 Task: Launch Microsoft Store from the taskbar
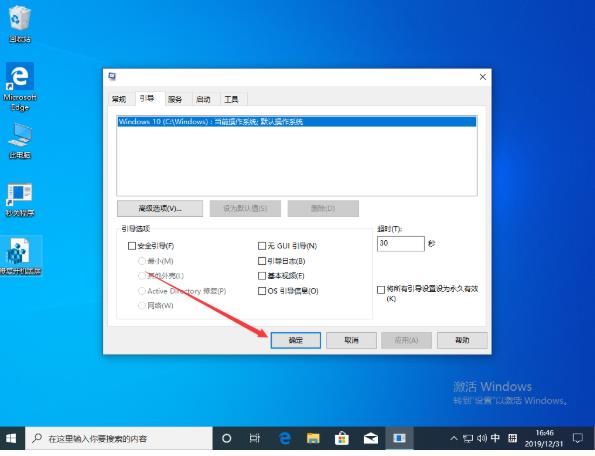click(342, 439)
